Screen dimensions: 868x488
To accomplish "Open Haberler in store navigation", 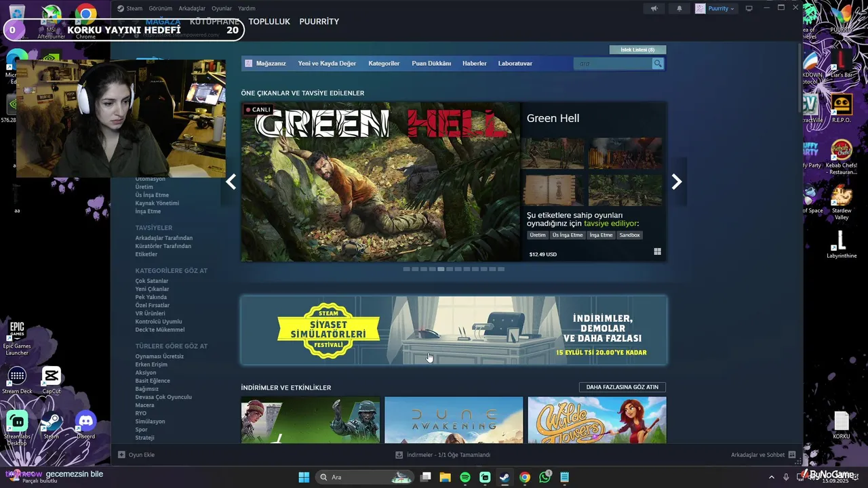I will tap(475, 63).
